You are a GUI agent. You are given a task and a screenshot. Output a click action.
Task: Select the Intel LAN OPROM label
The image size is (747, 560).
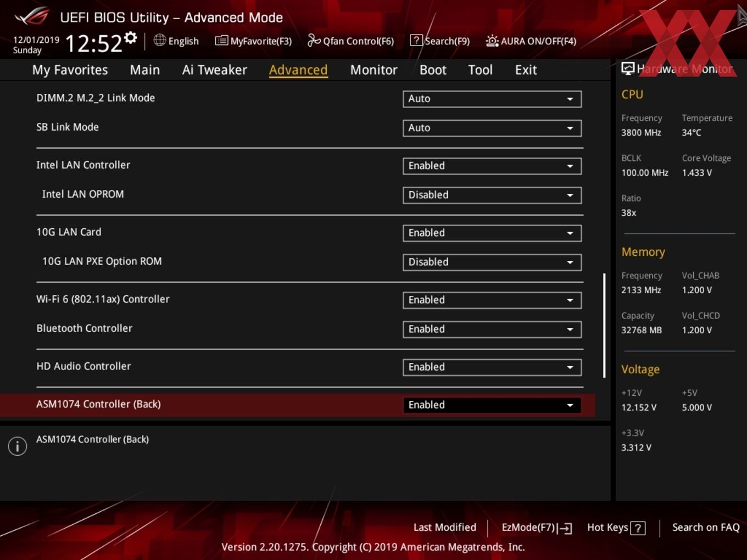[x=83, y=194]
